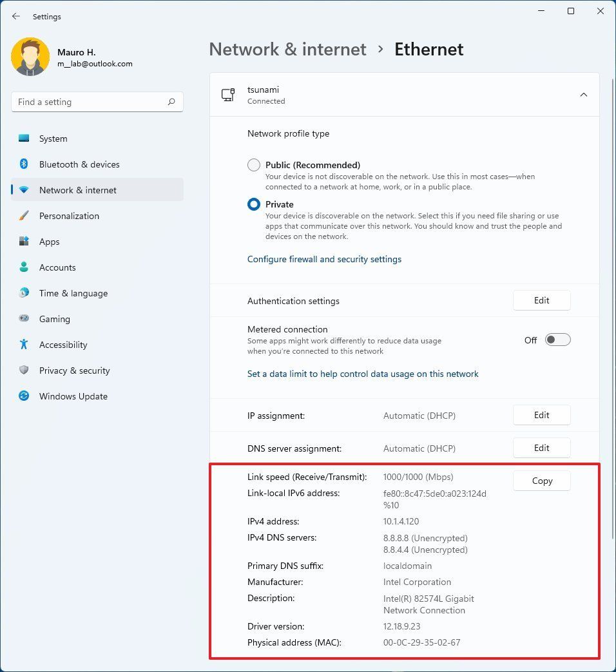
Task: Click the Personalization brush icon
Action: (24, 216)
